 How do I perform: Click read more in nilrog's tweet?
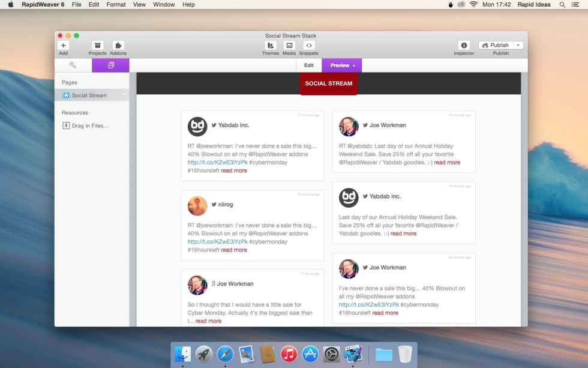coord(234,250)
